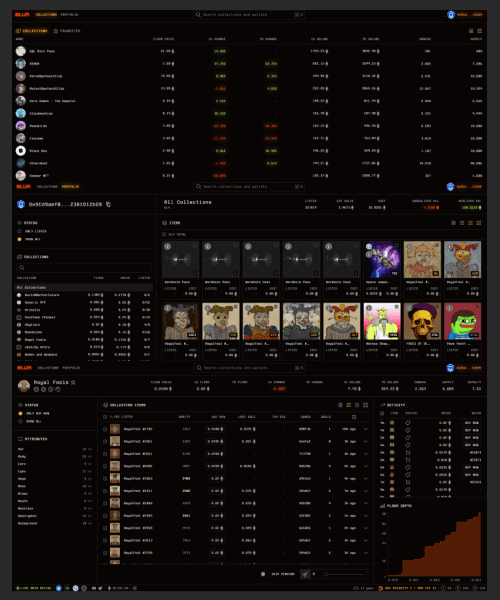Copy the wallet address with copy icon
The width and height of the screenshot is (500, 600).
pyautogui.click(x=109, y=204)
